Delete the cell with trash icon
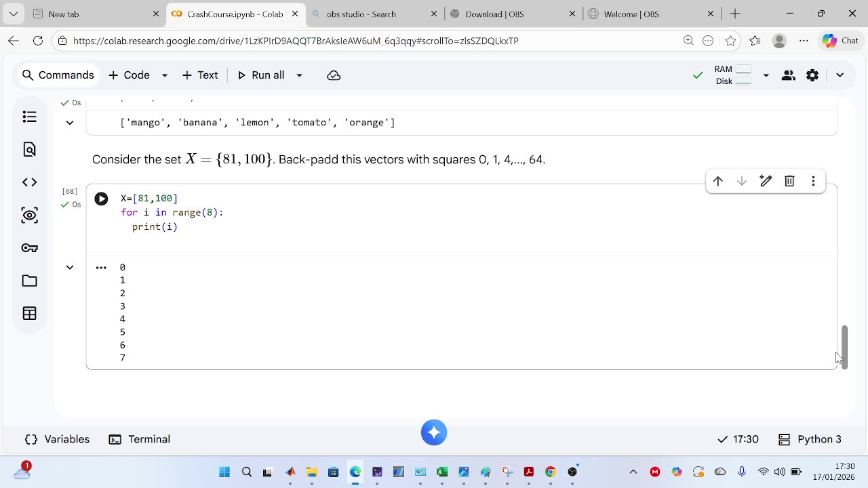Viewport: 868px width, 488px height. pyautogui.click(x=789, y=181)
